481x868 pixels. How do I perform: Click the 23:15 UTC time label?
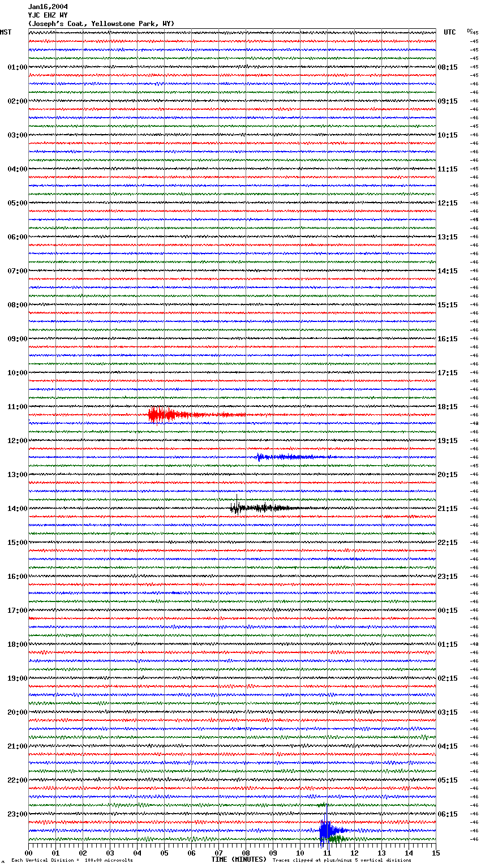coord(448,577)
